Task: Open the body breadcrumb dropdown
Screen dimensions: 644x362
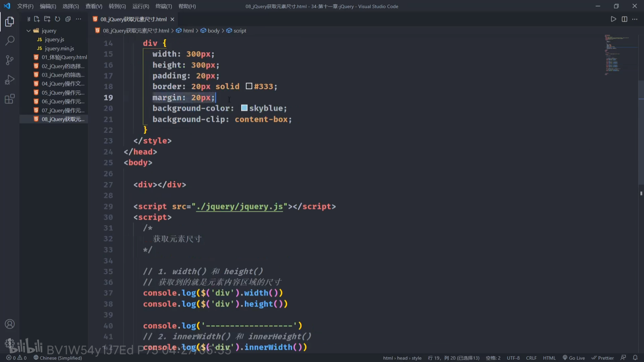Action: (x=213, y=31)
